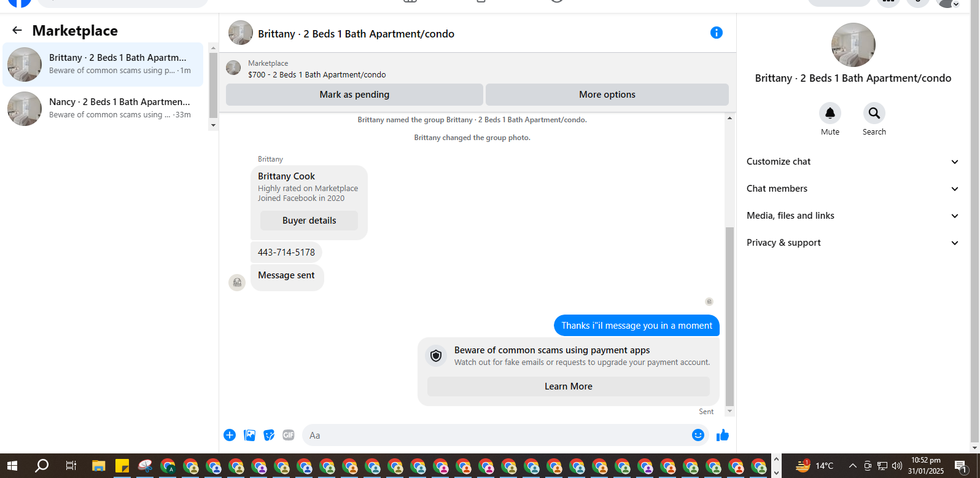Go back using the arrow beside Marketplace
Image resolution: width=980 pixels, height=478 pixels.
[17, 30]
